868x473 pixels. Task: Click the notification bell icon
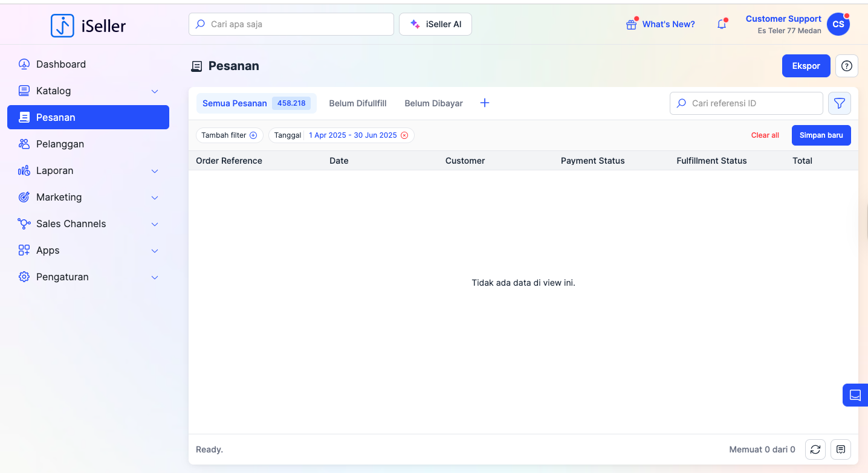click(x=721, y=25)
